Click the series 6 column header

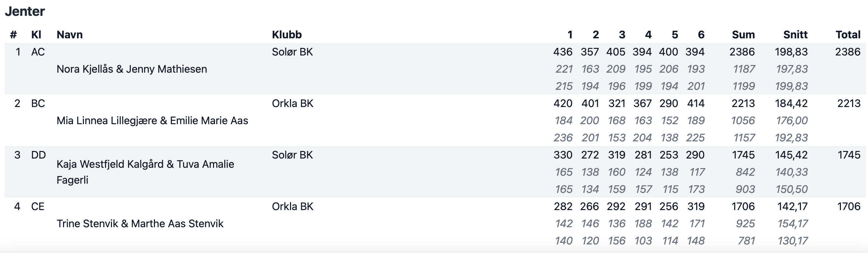point(701,34)
